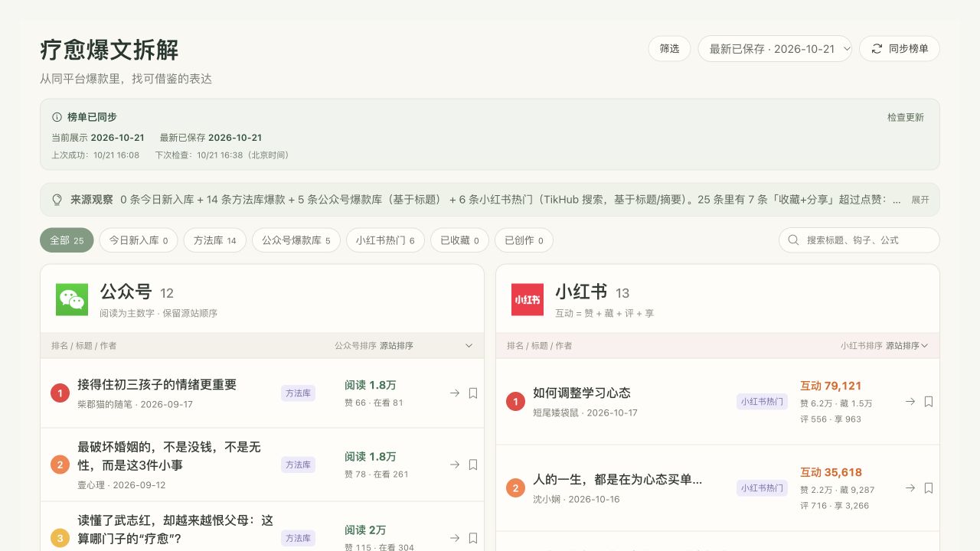Select the 全部 25 filter tab
The image size is (980, 551).
click(67, 240)
